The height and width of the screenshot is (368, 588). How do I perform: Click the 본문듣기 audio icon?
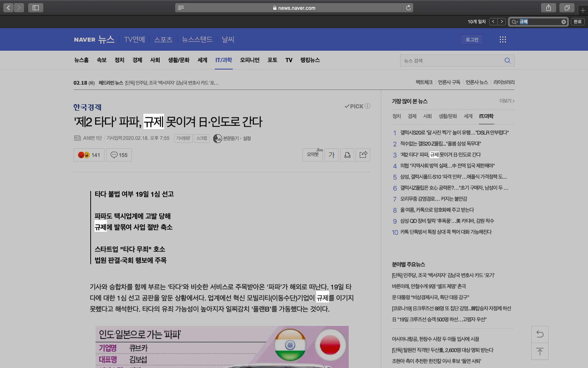pos(218,139)
